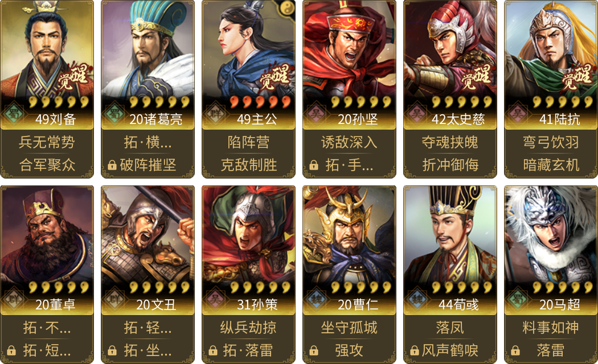Click the 20董卓 name label
The height and width of the screenshot is (364, 598).
tap(55, 305)
